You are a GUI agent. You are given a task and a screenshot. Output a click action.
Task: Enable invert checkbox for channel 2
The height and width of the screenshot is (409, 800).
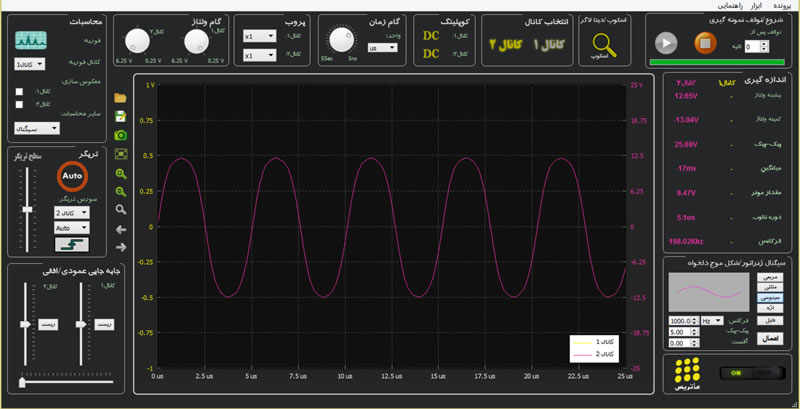(x=19, y=105)
